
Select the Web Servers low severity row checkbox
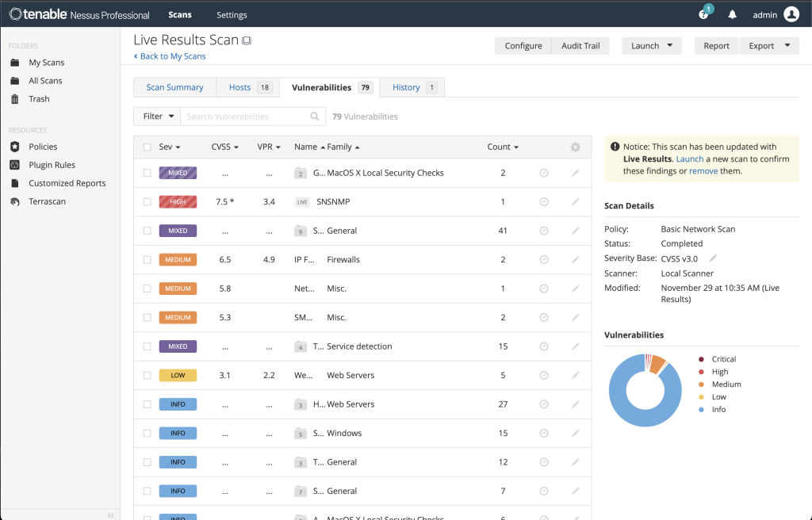point(147,376)
